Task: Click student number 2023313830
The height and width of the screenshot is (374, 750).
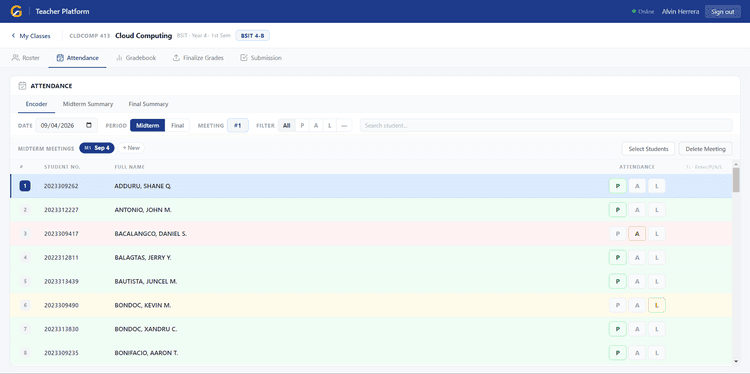Action: point(61,329)
